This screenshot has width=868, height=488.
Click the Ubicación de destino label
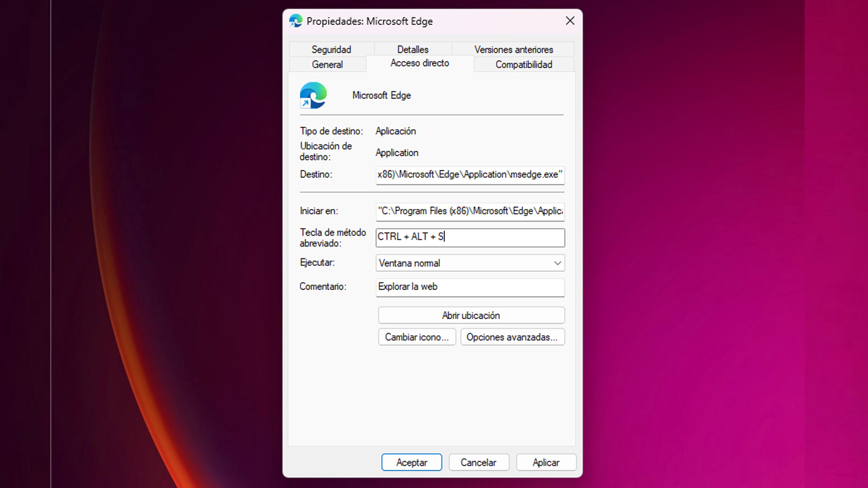(326, 151)
